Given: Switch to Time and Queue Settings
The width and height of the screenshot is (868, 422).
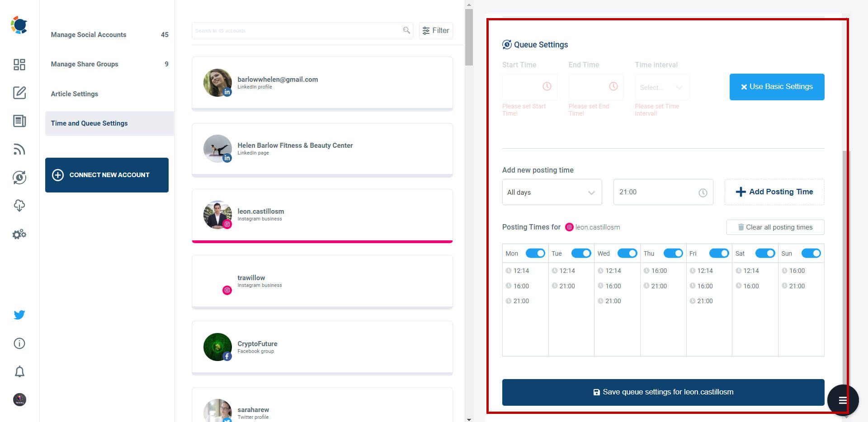Looking at the screenshot, I should (x=89, y=123).
